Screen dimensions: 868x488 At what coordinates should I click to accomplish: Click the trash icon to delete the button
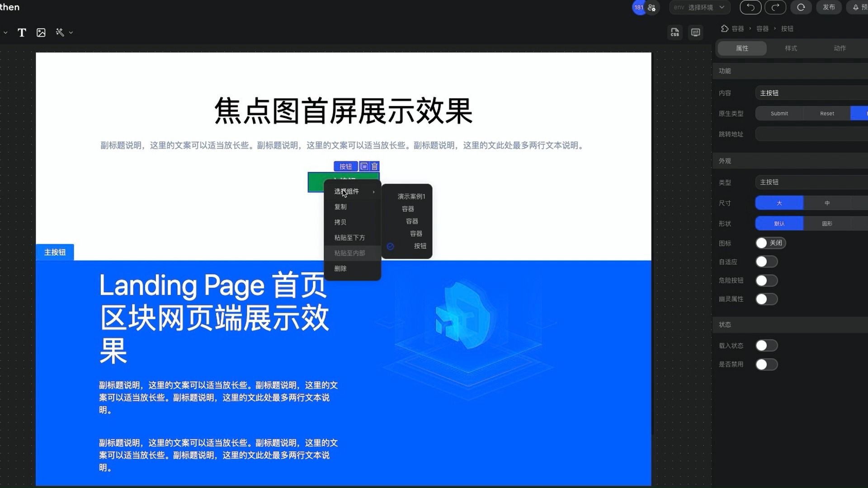coord(374,166)
